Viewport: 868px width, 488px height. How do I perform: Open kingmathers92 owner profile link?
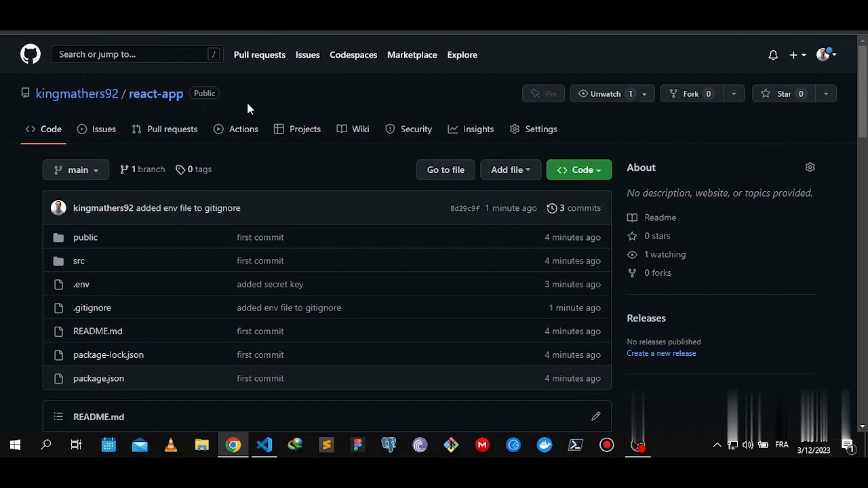coord(77,94)
